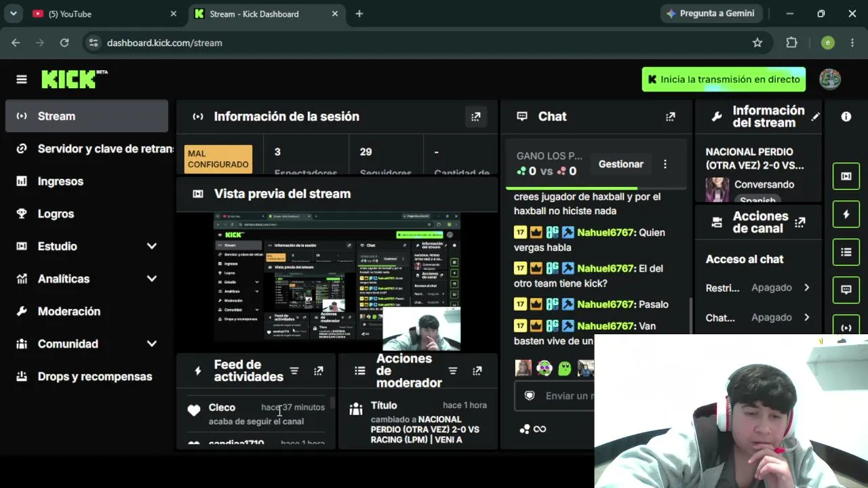Pop out the Chat panel
Viewport: 868px width, 488px height.
coord(671,117)
